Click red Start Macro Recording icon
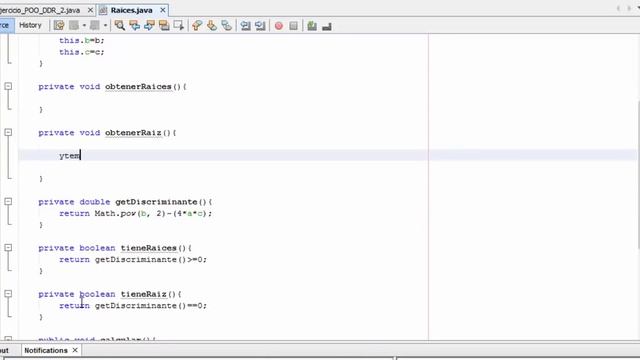The width and height of the screenshot is (640, 360). (279, 26)
